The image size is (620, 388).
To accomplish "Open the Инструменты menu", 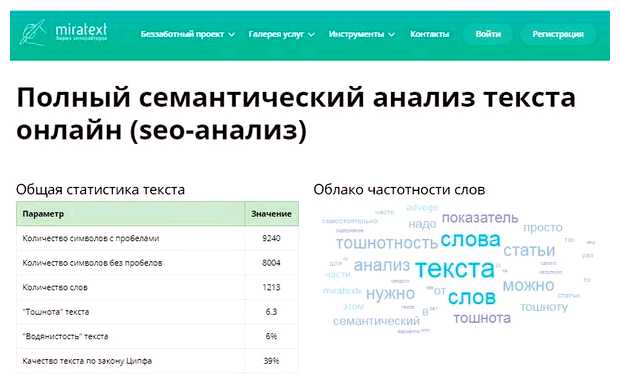I will pyautogui.click(x=356, y=34).
